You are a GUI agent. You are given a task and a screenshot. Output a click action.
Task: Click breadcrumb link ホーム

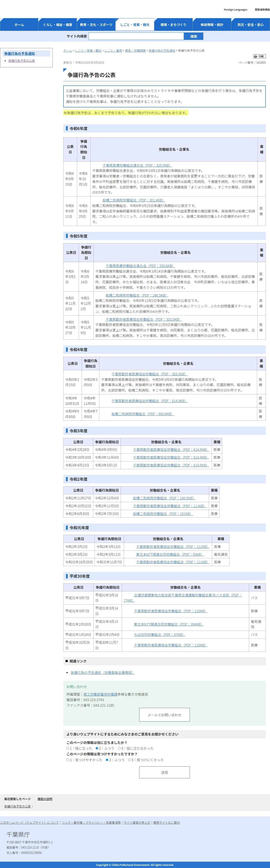68,51
